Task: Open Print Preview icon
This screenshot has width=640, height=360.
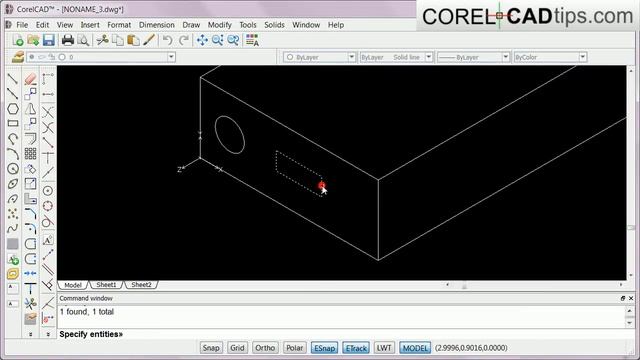Action: (83, 40)
